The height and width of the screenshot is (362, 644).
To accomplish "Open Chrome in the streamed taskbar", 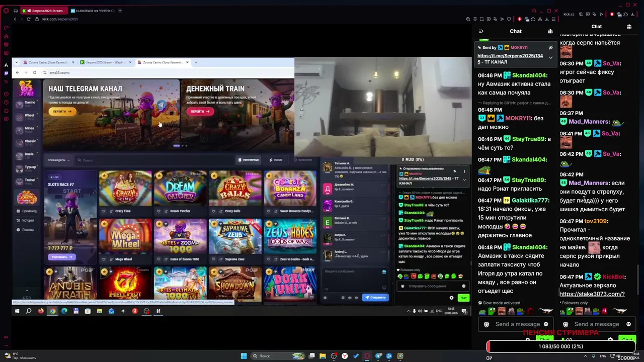I will click(x=52, y=311).
